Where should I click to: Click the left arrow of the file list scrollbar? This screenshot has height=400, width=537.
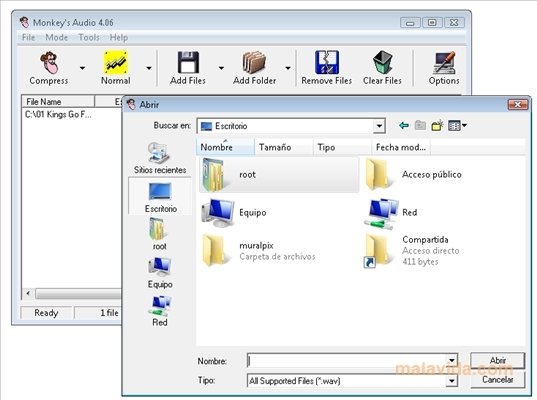[28, 293]
